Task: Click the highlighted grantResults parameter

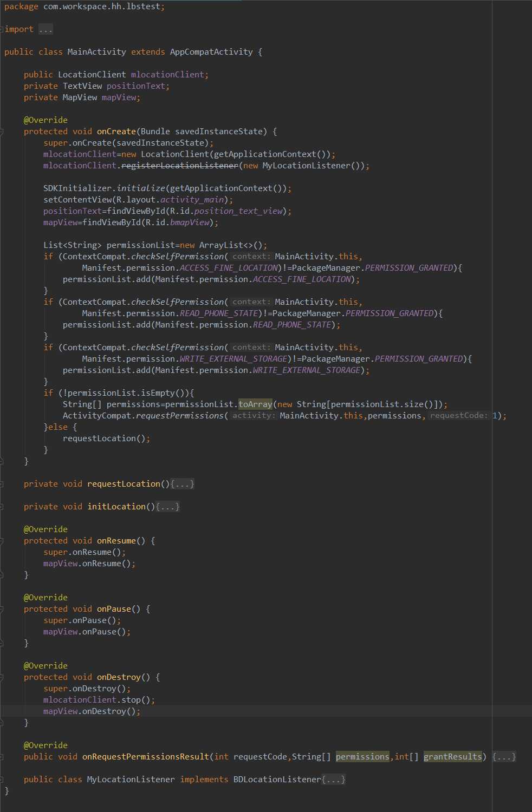Action: tap(453, 757)
